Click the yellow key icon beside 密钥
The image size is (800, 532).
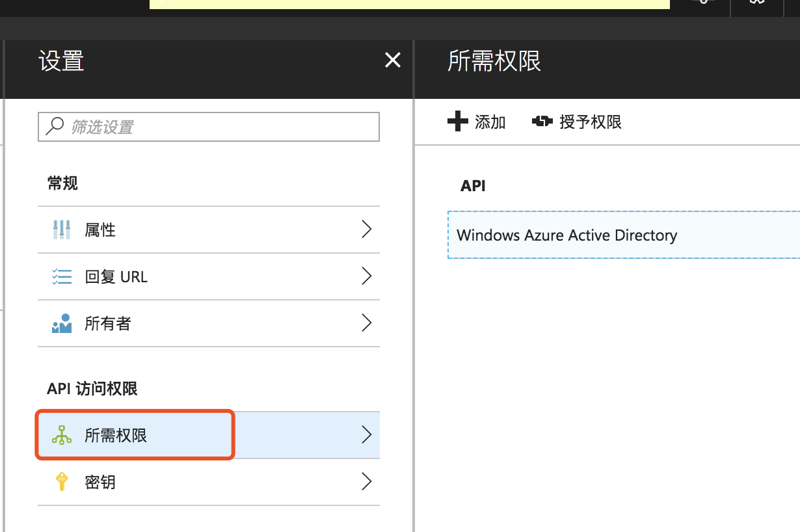click(62, 482)
